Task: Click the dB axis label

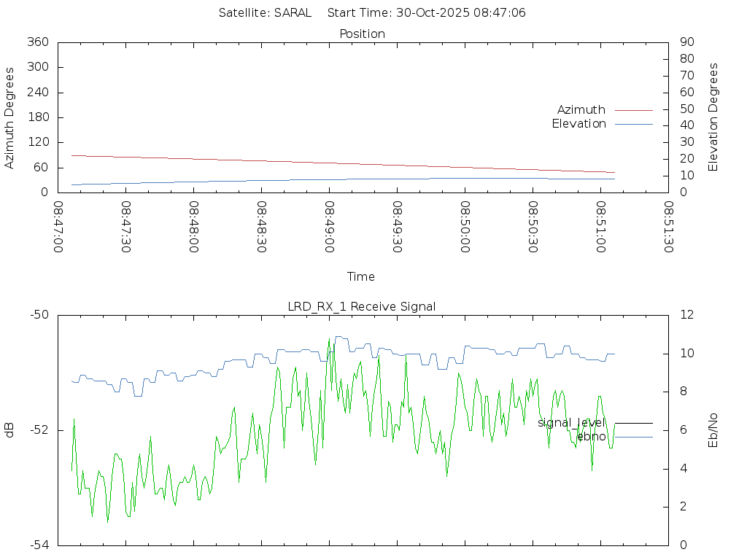Action: tap(10, 429)
